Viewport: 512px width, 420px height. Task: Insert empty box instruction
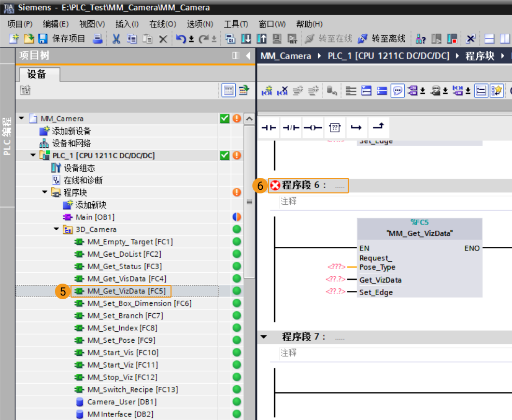pos(335,128)
